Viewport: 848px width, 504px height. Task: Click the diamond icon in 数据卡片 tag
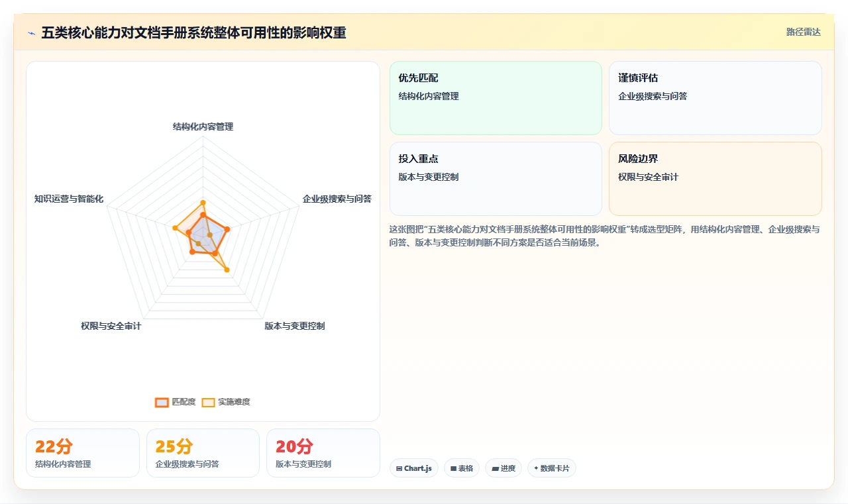536,468
